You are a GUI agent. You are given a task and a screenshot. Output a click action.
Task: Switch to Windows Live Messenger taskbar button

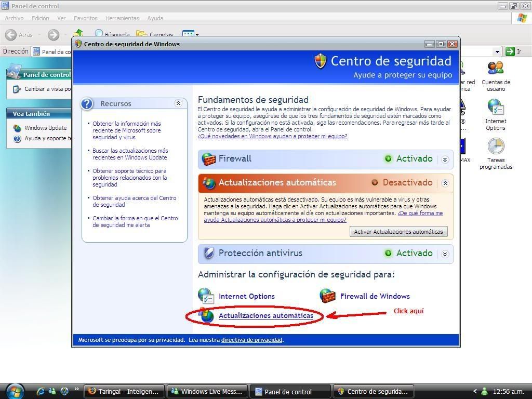pyautogui.click(x=207, y=392)
